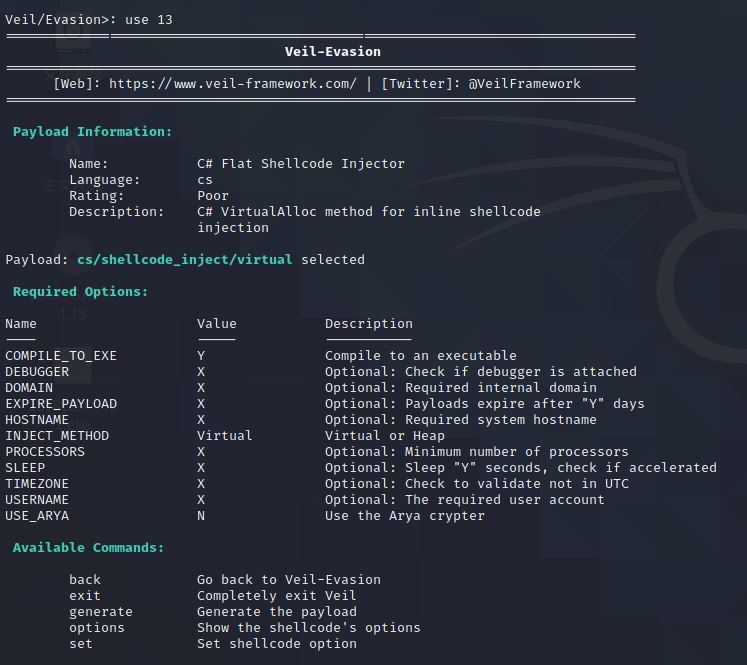Click the Veil-Evasion title heading
This screenshot has width=747, height=665.
pos(333,52)
